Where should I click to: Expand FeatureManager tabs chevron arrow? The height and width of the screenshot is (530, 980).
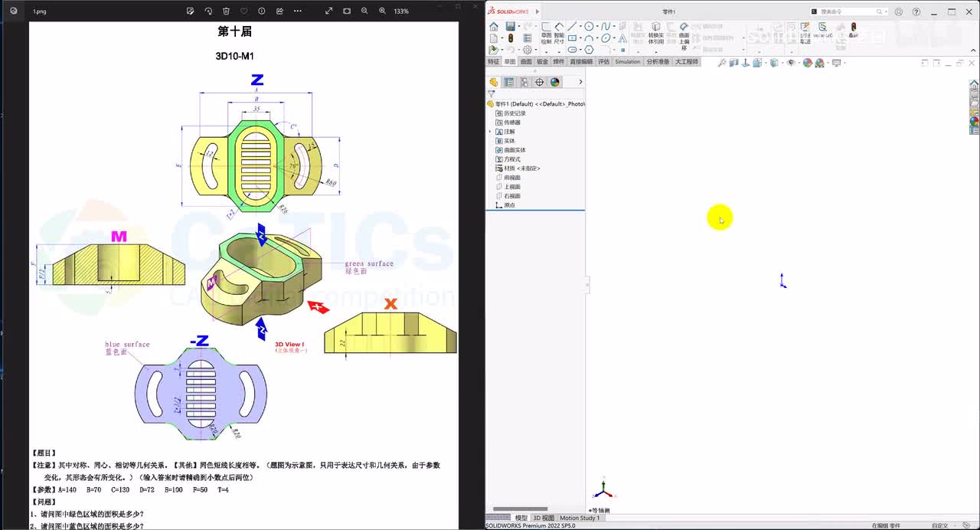580,82
